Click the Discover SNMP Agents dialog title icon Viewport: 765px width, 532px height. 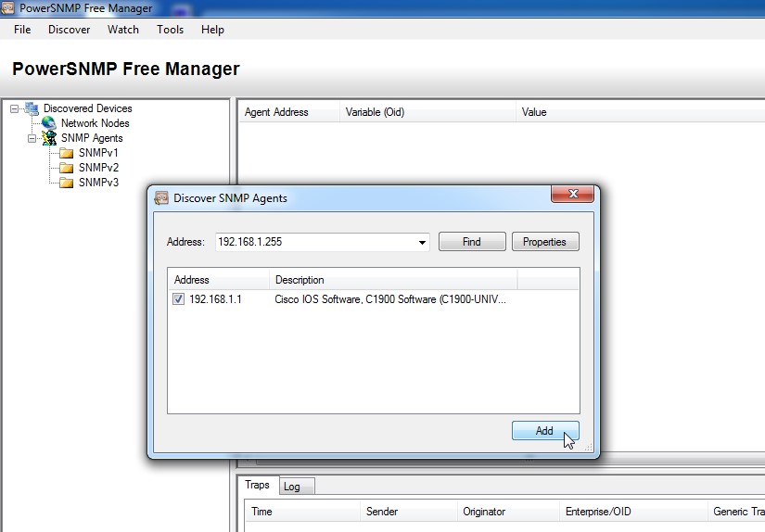(x=161, y=198)
